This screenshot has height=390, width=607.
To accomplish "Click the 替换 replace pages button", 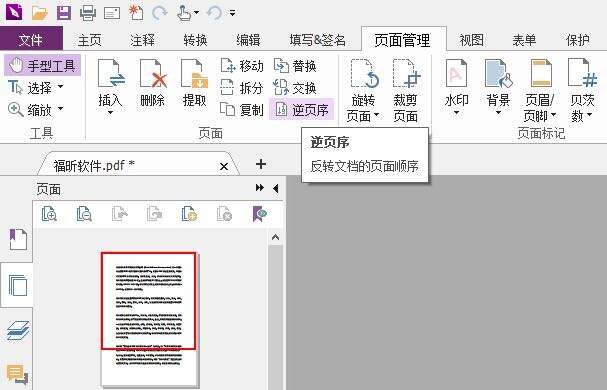I will pyautogui.click(x=295, y=66).
